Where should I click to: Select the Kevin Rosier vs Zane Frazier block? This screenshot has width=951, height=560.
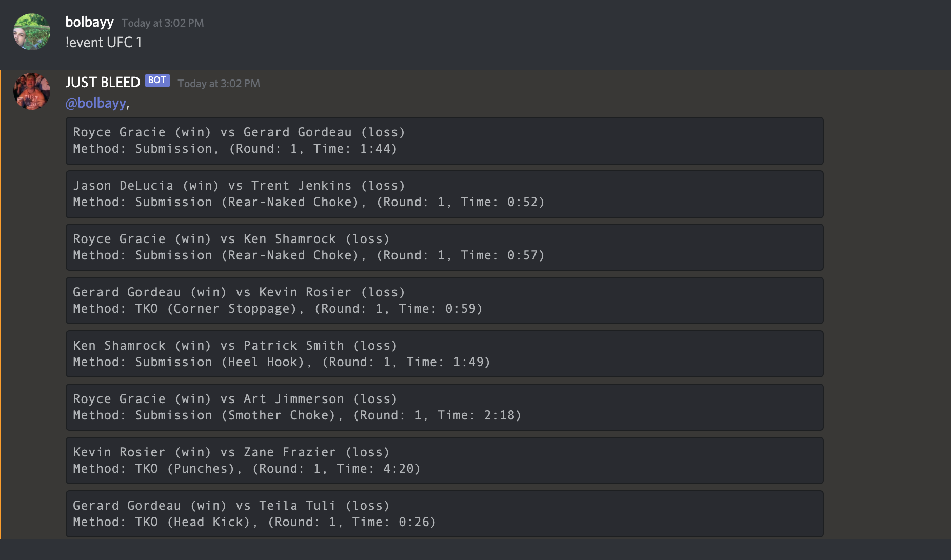(444, 461)
